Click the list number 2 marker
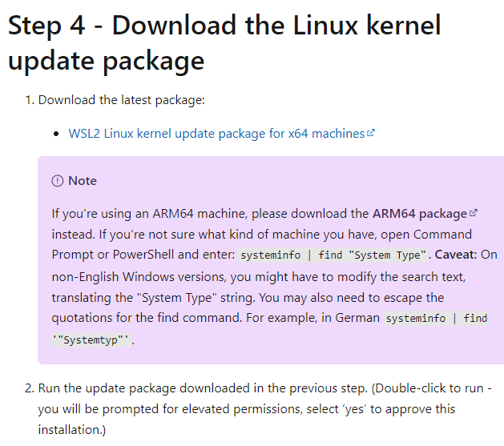Image resolution: width=504 pixels, height=446 pixels. click(30, 388)
